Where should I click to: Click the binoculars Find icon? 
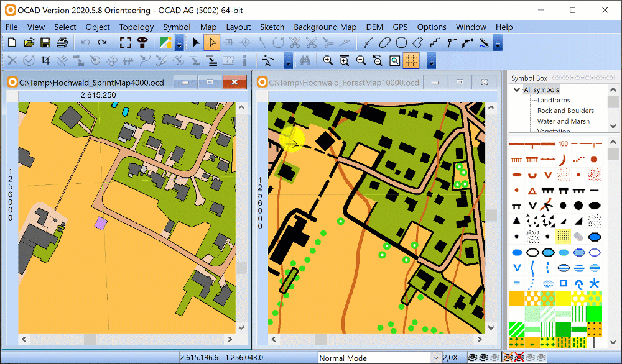[305, 61]
